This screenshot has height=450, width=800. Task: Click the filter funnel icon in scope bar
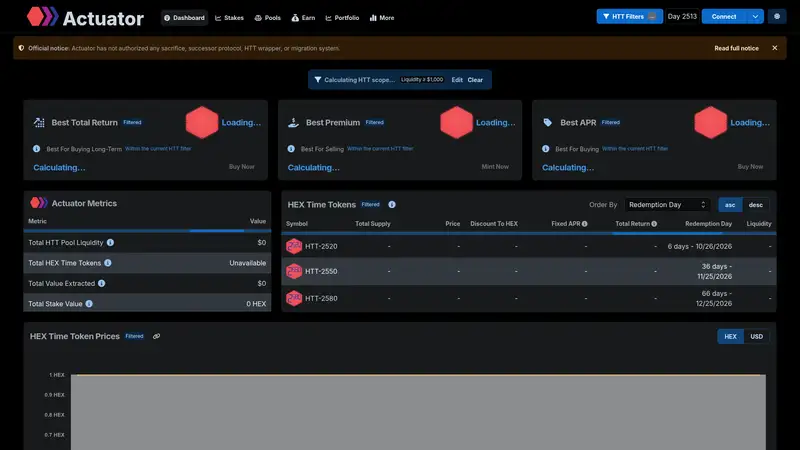(x=317, y=80)
